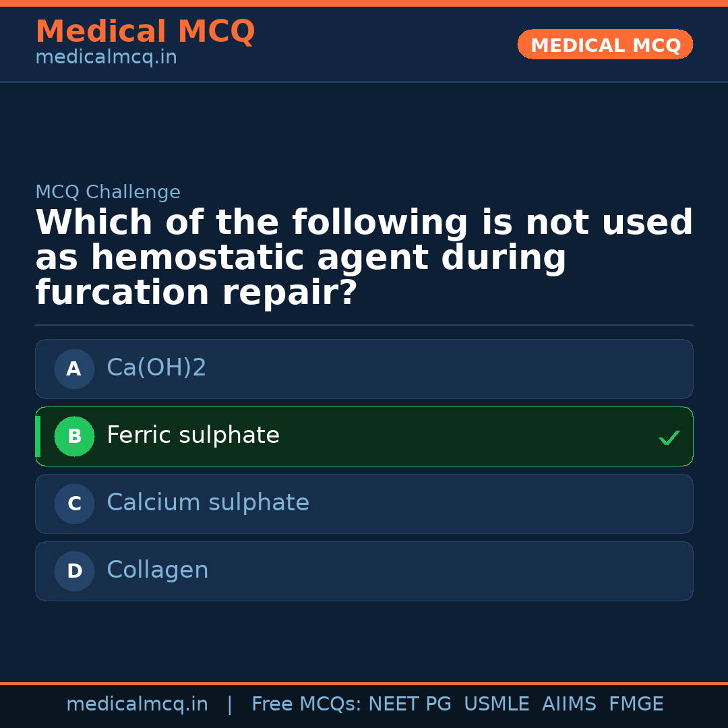Click the green B option badge icon

coord(74,436)
